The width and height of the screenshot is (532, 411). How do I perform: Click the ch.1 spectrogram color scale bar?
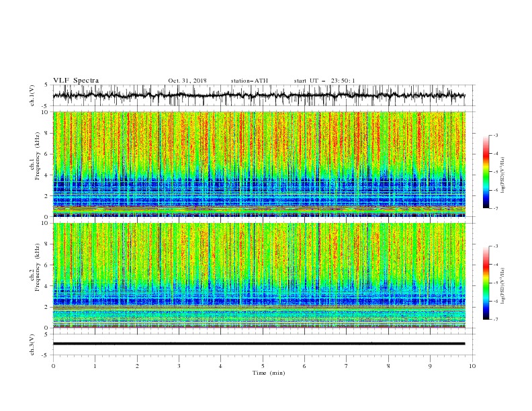(x=486, y=171)
